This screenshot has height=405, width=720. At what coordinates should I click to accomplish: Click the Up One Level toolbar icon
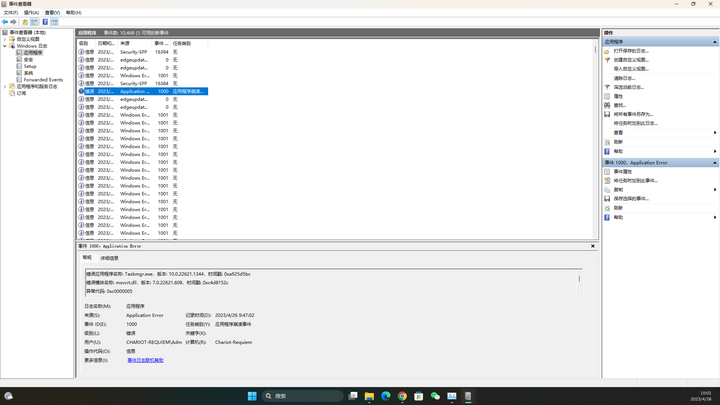(x=25, y=22)
